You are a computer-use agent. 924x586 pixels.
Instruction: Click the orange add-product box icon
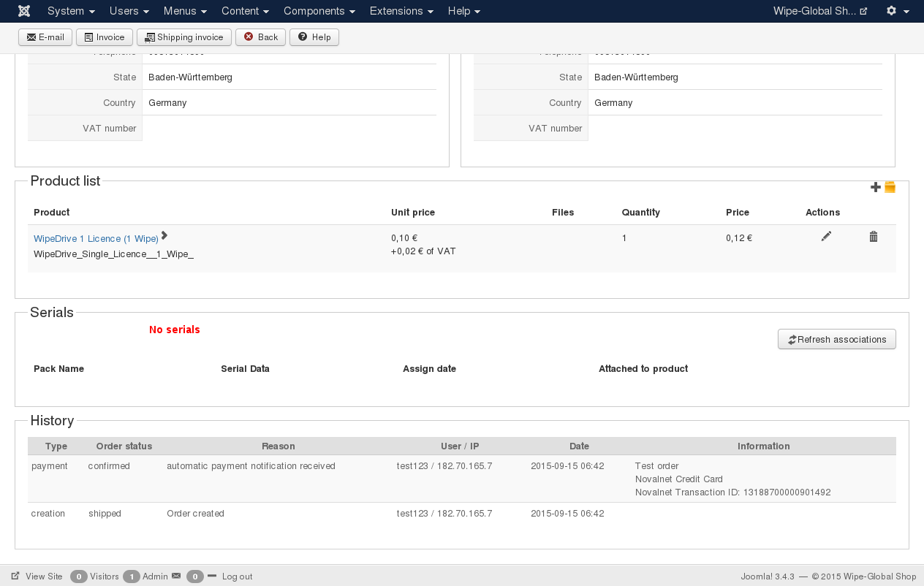tap(890, 188)
